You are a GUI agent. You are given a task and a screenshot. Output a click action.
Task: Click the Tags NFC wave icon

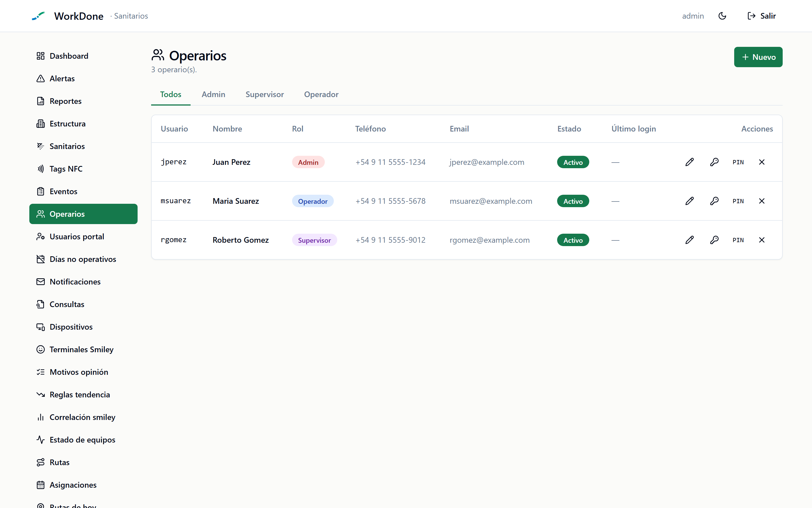[41, 169]
